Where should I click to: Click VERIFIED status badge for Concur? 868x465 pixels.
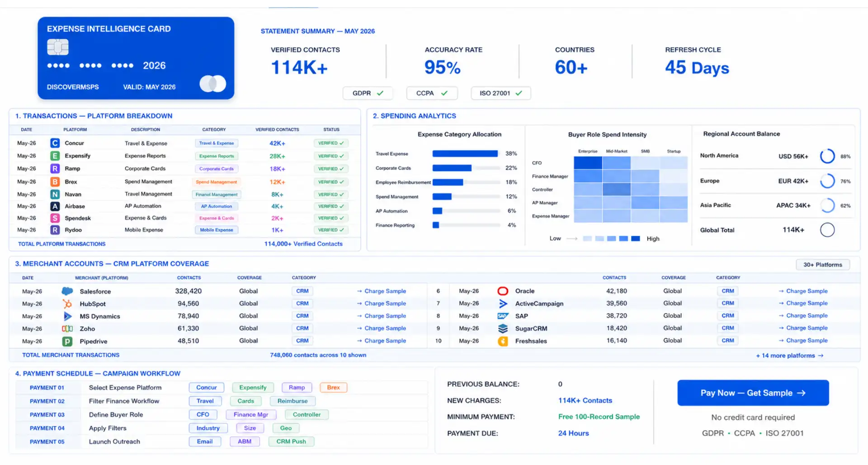331,143
